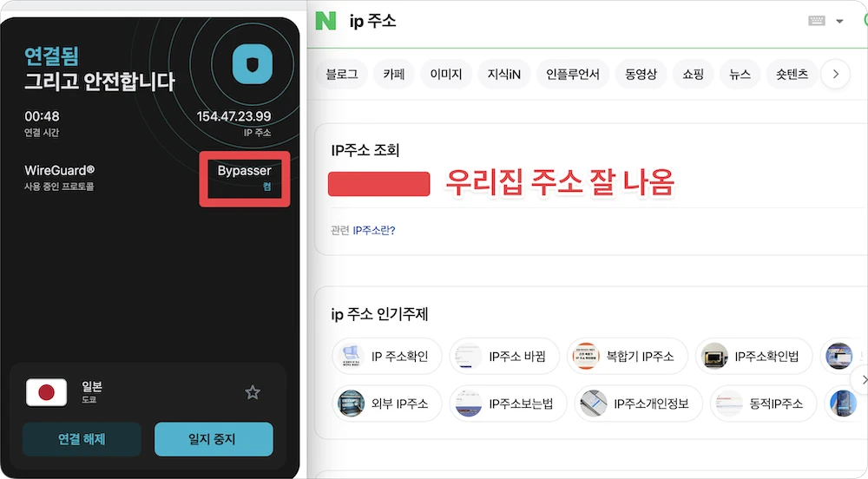Image resolution: width=868 pixels, height=479 pixels.
Task: Open the IP주소개인정보 topic chip
Action: (638, 404)
